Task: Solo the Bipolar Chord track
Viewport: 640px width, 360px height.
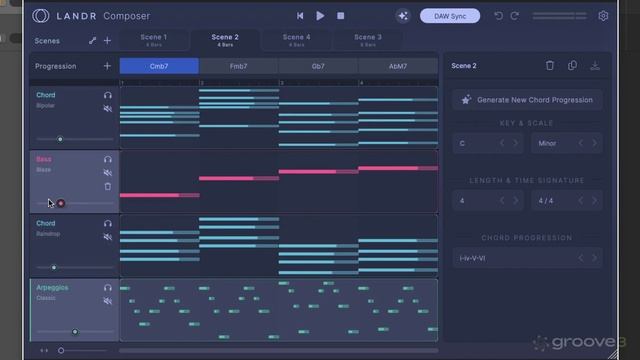Action: 108,95
